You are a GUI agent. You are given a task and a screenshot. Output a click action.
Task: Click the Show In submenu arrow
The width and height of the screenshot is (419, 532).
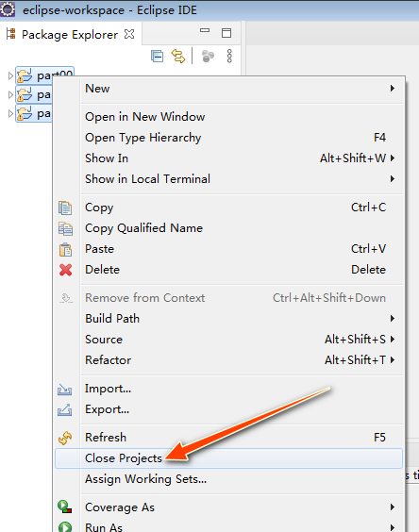pos(393,158)
